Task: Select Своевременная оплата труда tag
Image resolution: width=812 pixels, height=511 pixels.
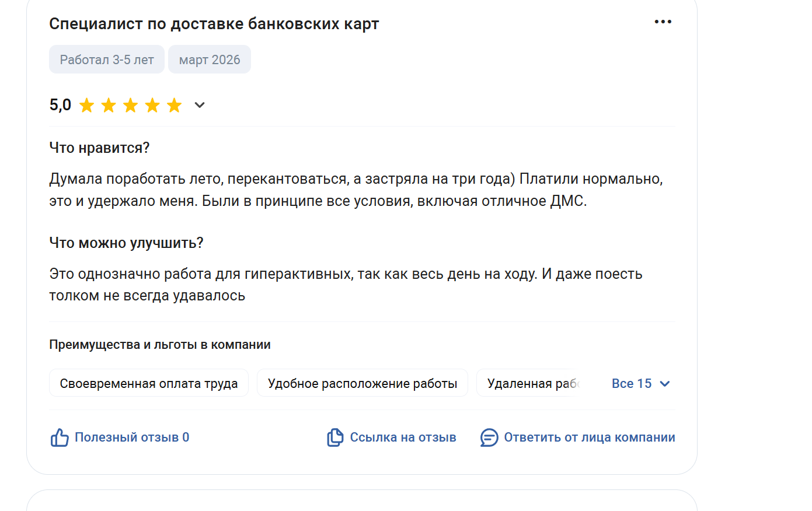Action: click(149, 383)
